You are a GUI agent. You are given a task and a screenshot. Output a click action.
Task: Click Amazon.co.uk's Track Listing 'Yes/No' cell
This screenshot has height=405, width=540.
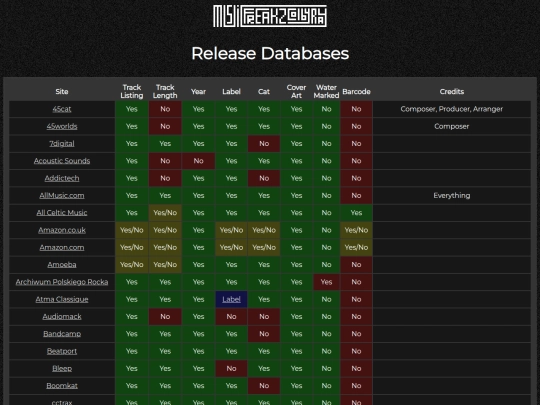point(132,230)
